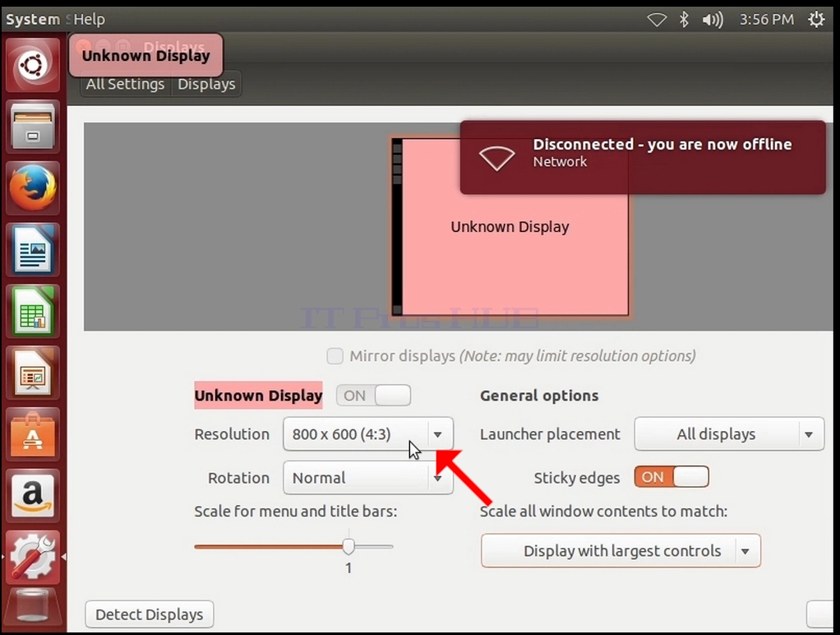
Task: Turn off Sticky edges switch
Action: (x=672, y=477)
